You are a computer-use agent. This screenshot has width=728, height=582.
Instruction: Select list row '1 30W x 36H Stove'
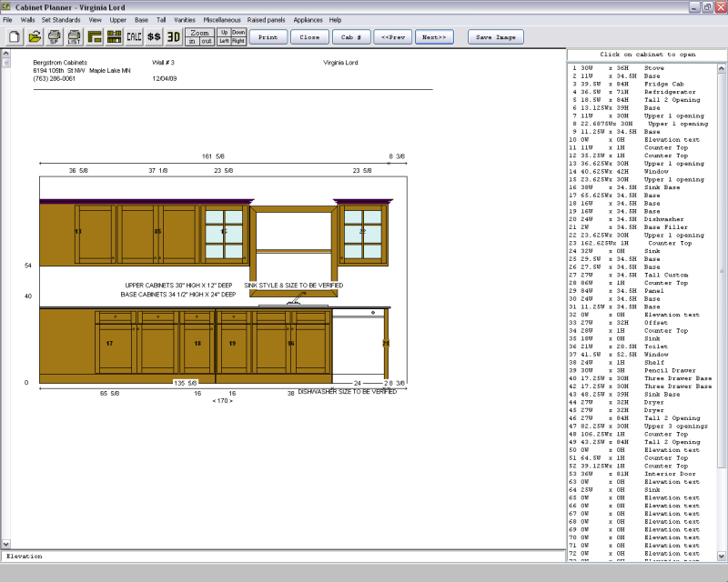point(642,68)
